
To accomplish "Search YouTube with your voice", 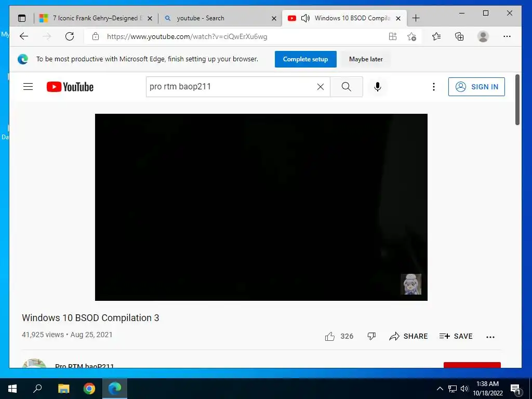I will [x=377, y=87].
